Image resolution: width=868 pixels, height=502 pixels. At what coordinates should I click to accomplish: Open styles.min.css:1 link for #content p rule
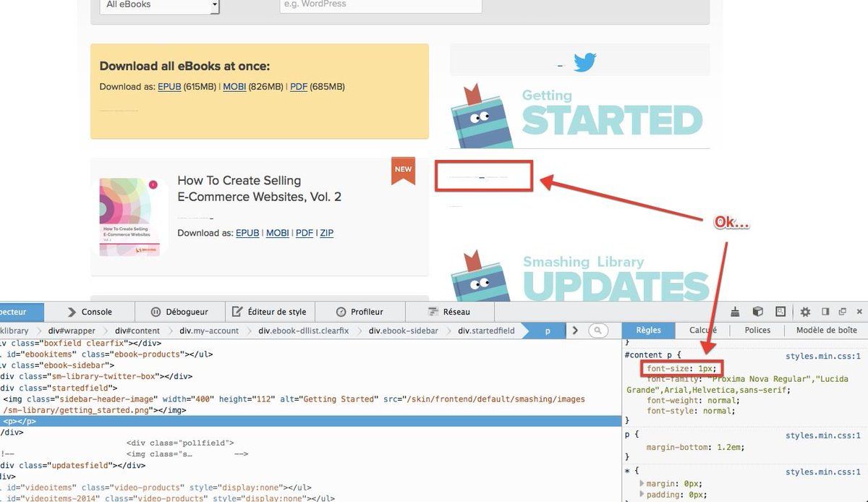point(823,357)
